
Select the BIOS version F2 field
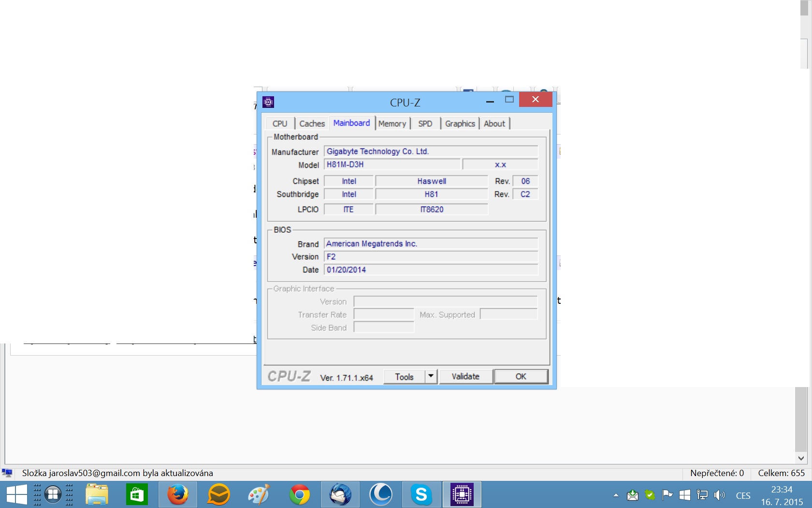tap(431, 257)
